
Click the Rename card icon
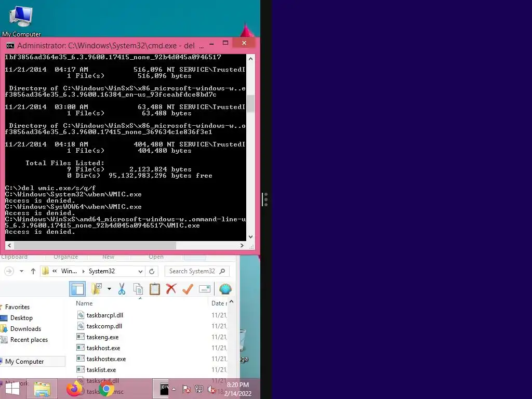tap(205, 289)
